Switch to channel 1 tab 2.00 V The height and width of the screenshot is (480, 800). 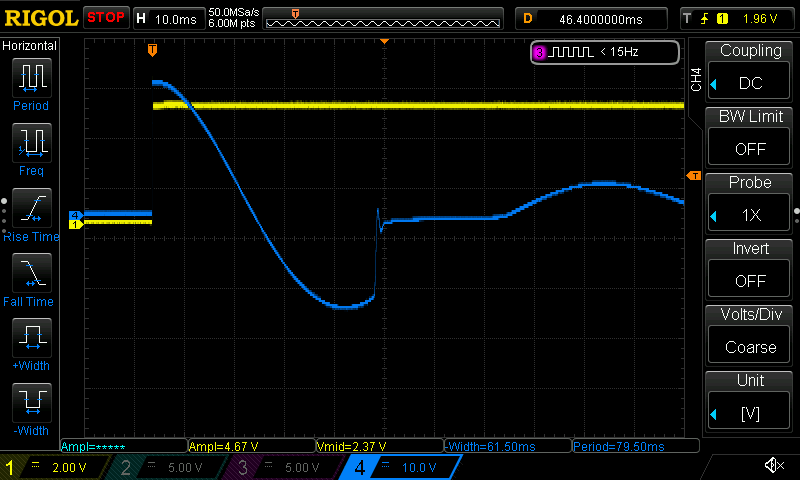coord(54,467)
